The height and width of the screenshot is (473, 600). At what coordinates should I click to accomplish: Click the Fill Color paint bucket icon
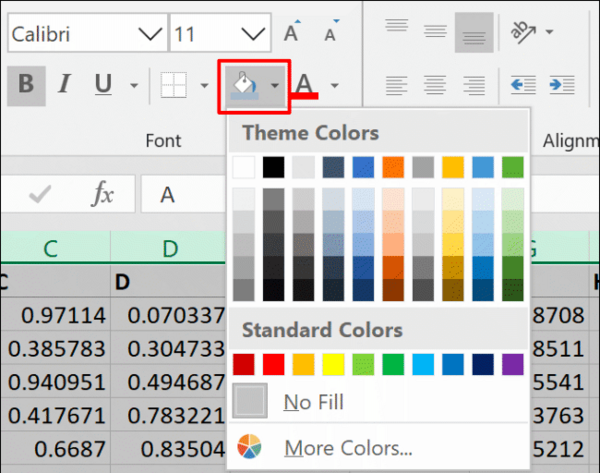click(244, 85)
